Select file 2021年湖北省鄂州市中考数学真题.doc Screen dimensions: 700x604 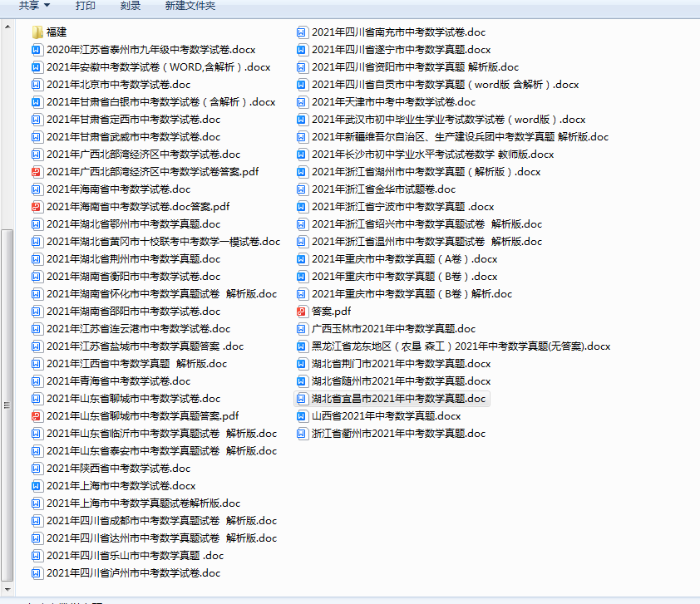[x=126, y=224]
